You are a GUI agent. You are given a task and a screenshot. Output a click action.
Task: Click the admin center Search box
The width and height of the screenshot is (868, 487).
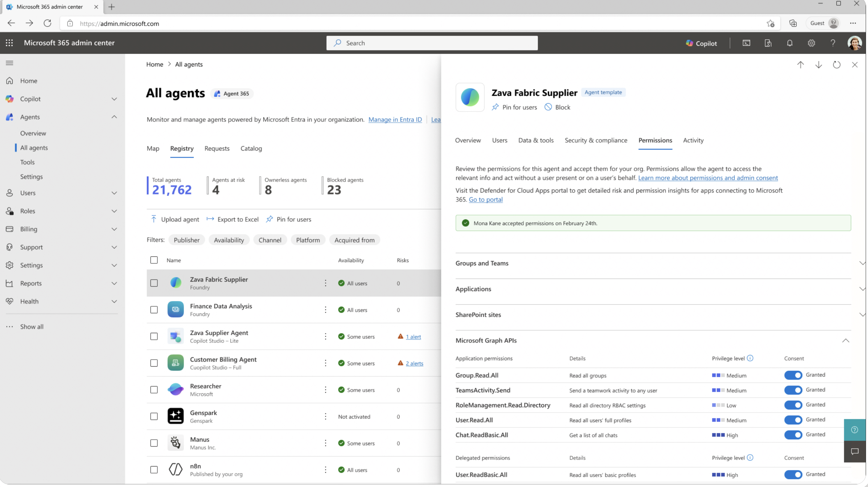click(432, 43)
